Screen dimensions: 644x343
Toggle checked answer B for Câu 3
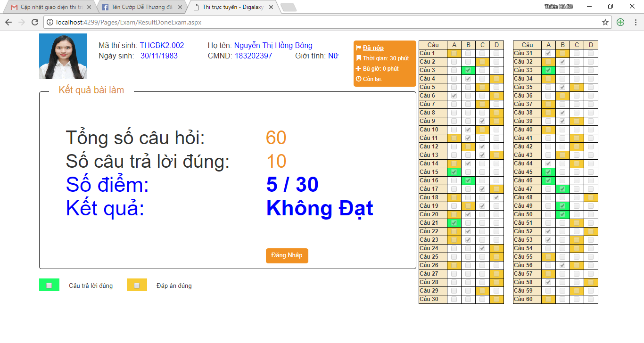[x=468, y=70]
